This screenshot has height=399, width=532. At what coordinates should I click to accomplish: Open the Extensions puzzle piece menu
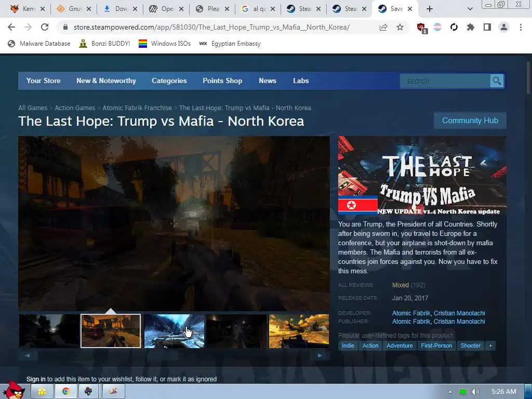click(471, 27)
